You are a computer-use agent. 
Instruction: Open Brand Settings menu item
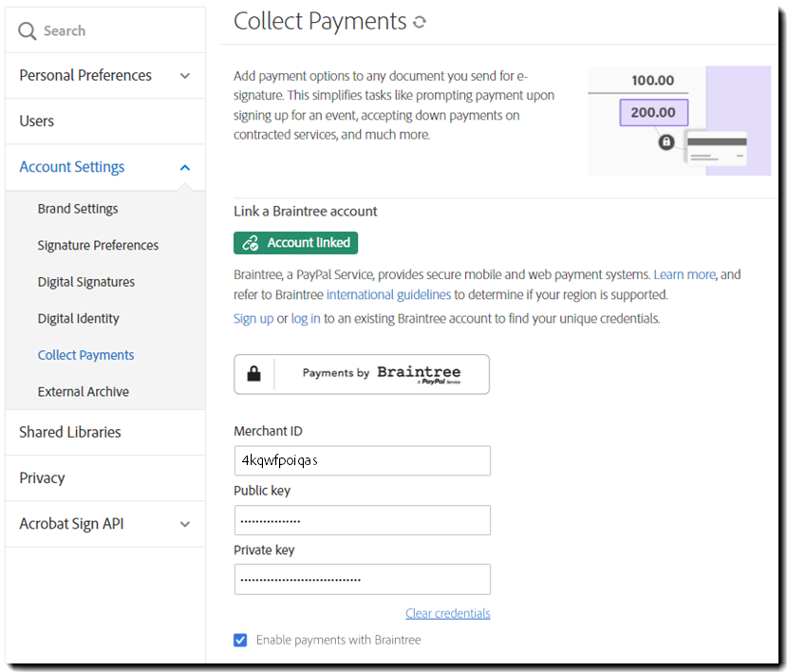(x=78, y=209)
